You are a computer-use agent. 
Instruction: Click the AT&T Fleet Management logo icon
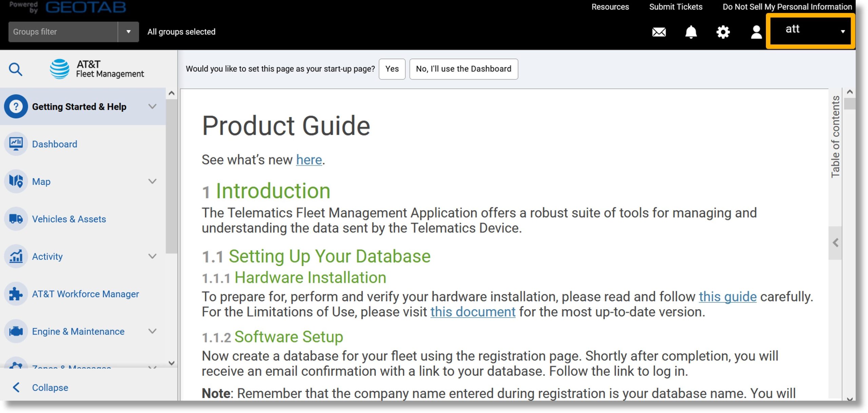point(60,68)
